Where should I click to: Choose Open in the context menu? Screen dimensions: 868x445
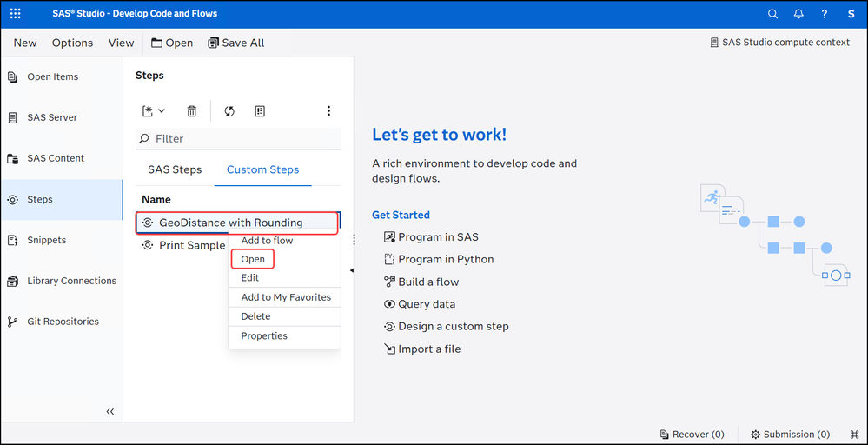click(x=253, y=259)
